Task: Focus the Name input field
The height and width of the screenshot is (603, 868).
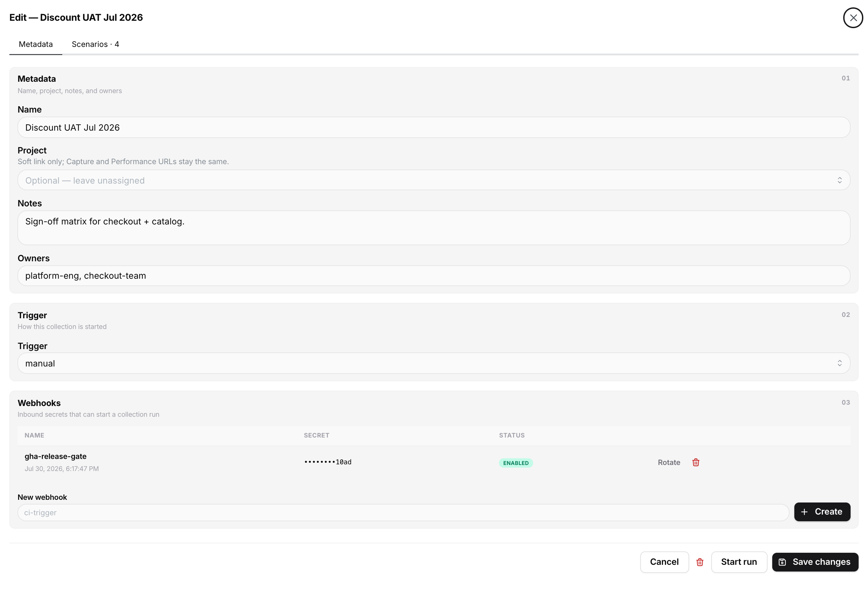Action: pyautogui.click(x=434, y=127)
